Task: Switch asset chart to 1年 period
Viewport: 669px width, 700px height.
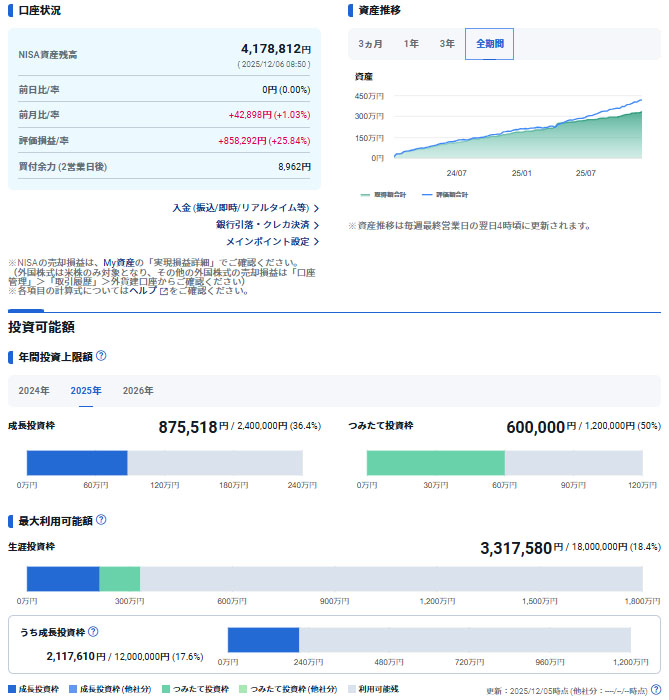Action: click(x=411, y=44)
